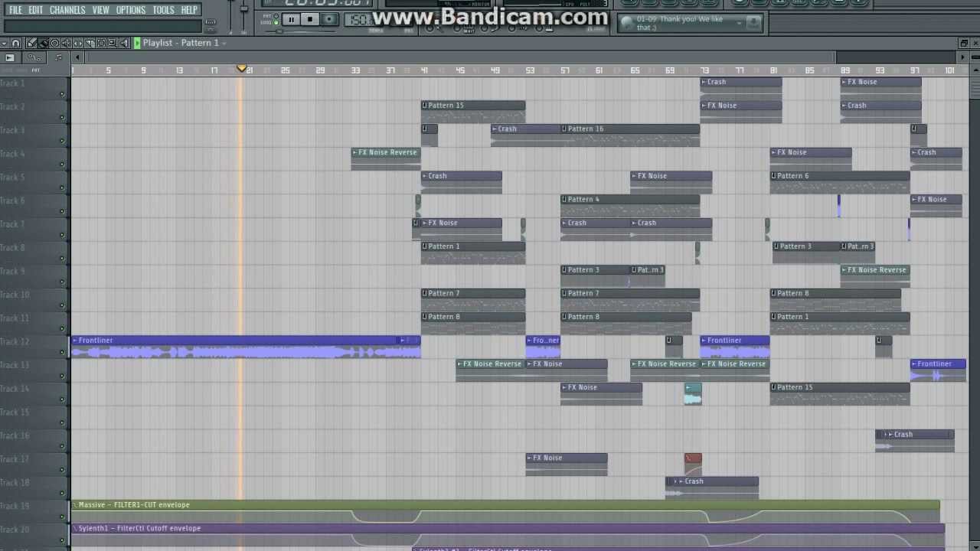Select the Paint brush tool
The height and width of the screenshot is (551, 980).
coord(43,43)
